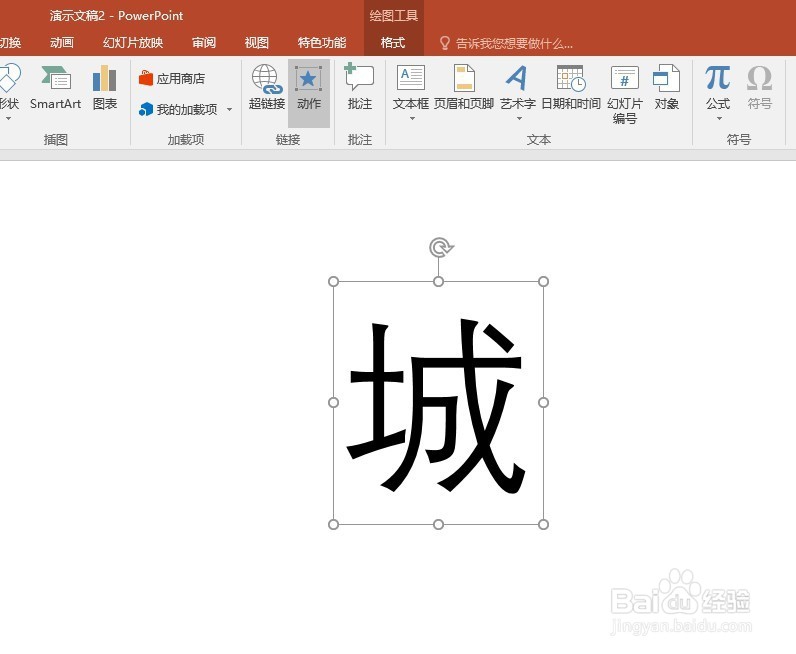Click the top-middle handle of the text box

439,281
